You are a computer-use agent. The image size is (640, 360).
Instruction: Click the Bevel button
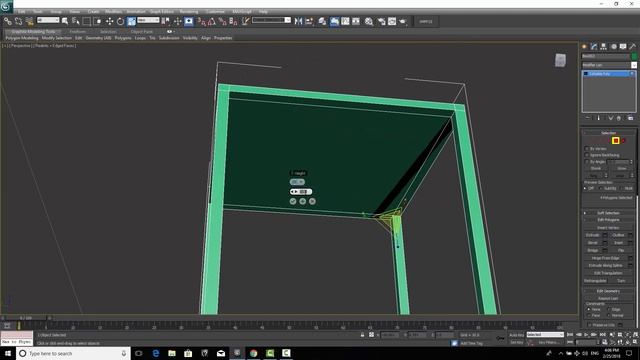point(593,243)
